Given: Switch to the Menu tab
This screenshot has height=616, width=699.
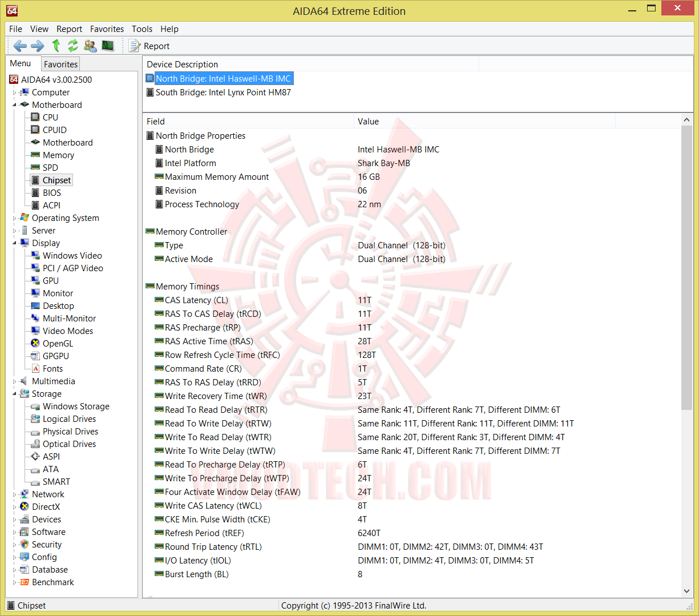Looking at the screenshot, I should [21, 63].
